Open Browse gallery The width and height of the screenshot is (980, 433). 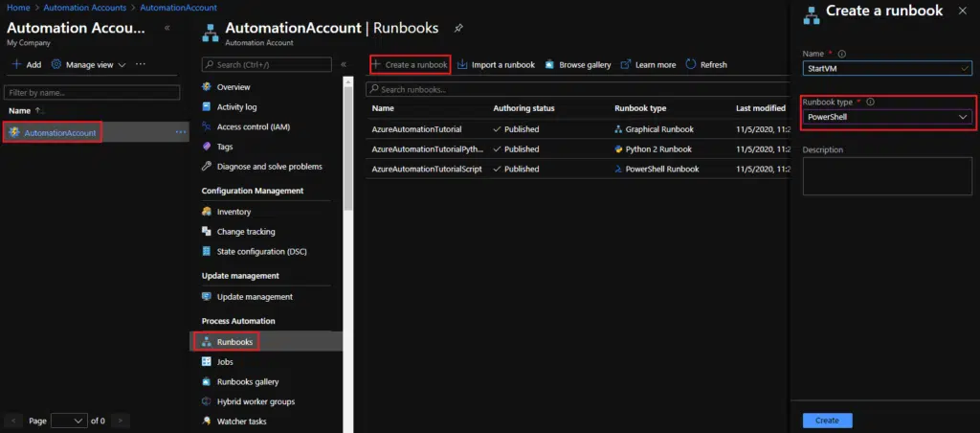point(578,64)
